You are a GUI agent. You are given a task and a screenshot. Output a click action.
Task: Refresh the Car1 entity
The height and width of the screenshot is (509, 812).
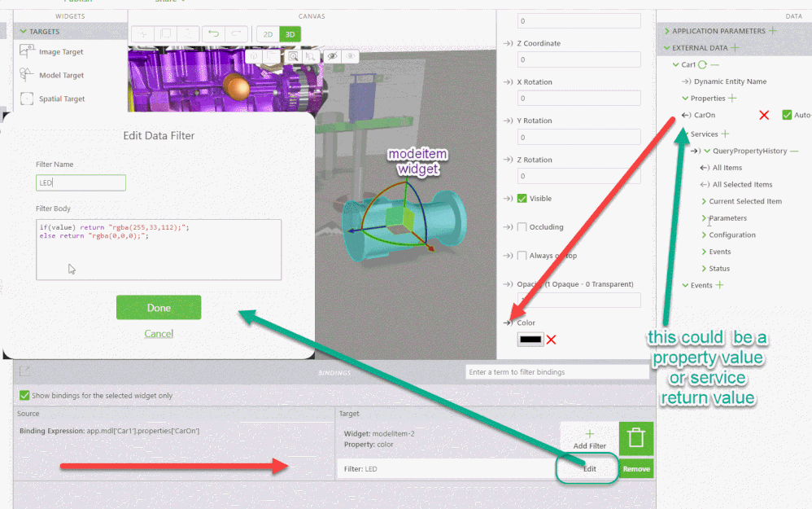(x=702, y=65)
